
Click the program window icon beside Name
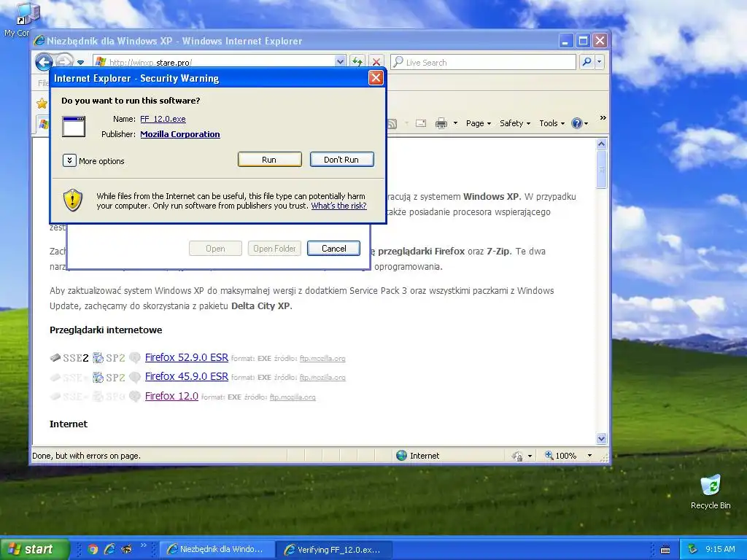click(74, 127)
